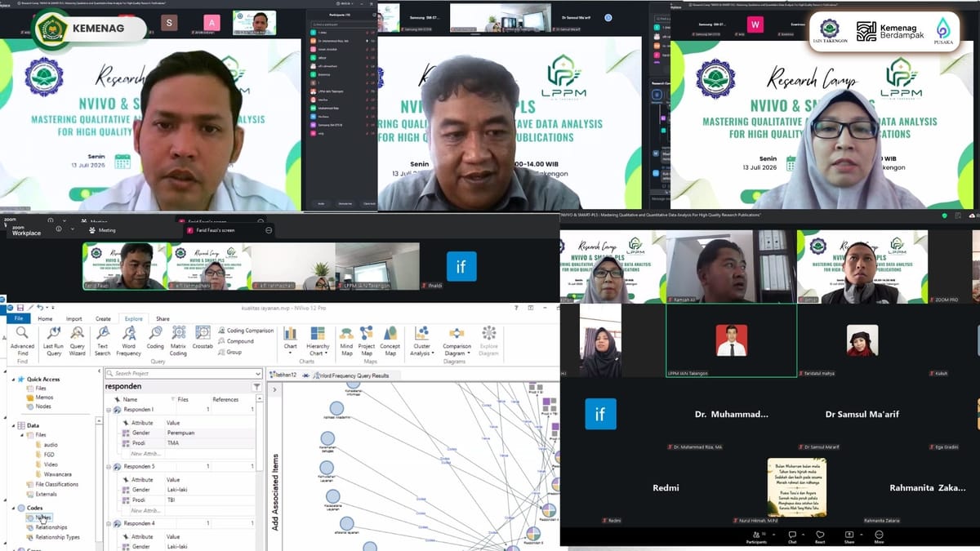Collapse the Responden I row
The height and width of the screenshot is (551, 980).
[109, 410]
